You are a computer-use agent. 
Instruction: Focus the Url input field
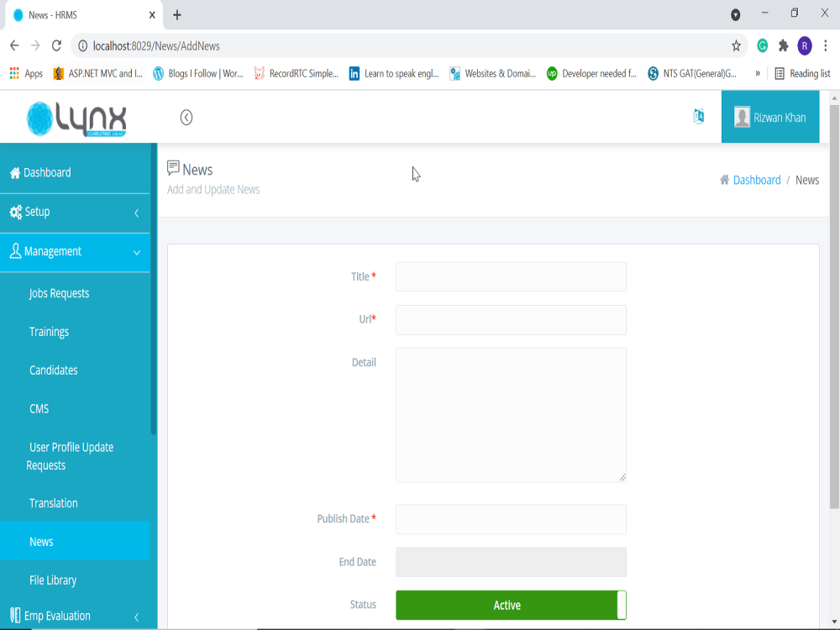click(511, 320)
